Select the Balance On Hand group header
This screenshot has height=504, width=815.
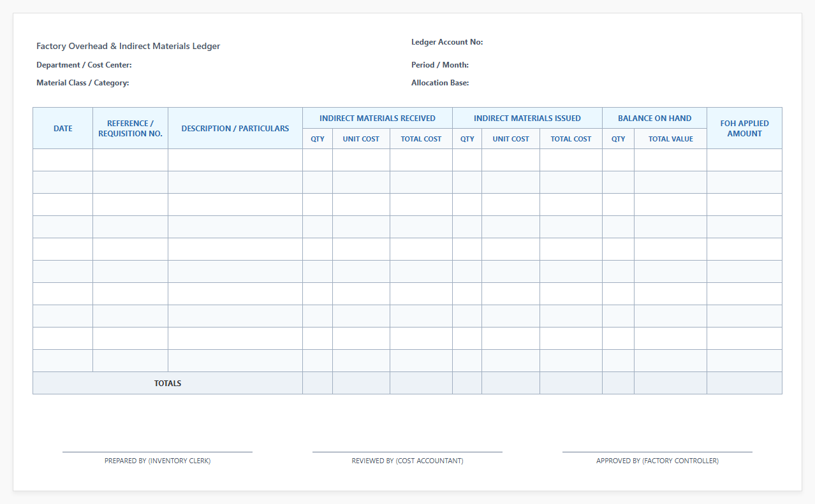point(655,118)
